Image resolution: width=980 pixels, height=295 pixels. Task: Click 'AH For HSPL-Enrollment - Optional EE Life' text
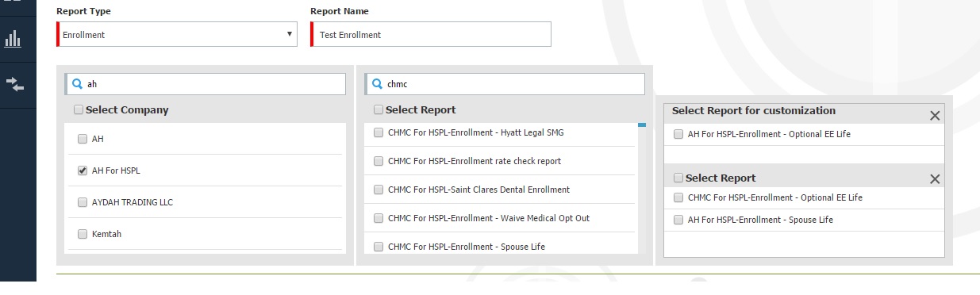click(769, 134)
